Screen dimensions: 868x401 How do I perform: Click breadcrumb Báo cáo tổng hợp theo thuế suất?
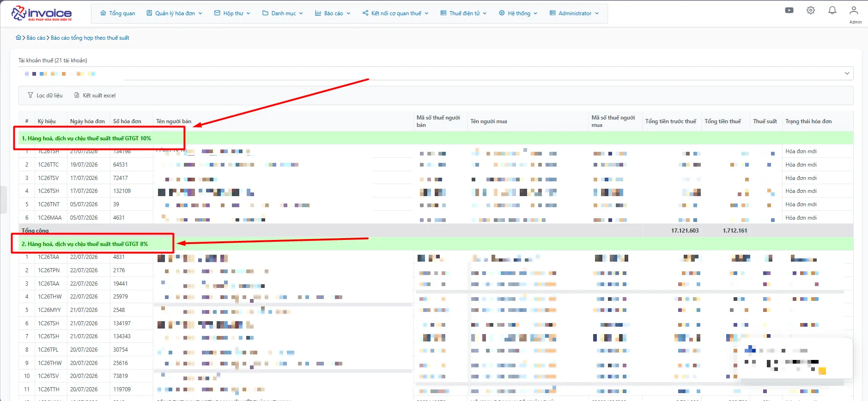[90, 38]
